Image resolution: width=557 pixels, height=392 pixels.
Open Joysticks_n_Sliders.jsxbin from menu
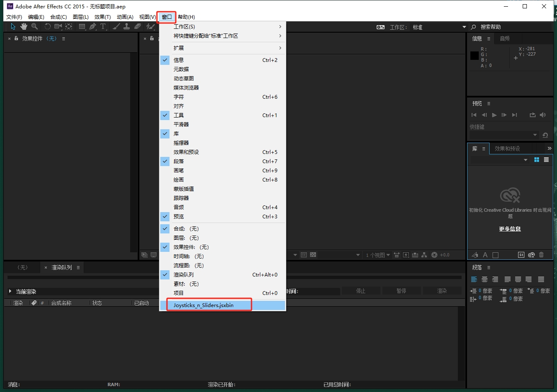[222, 305]
